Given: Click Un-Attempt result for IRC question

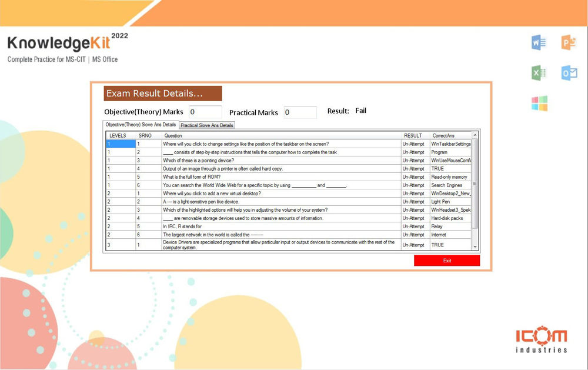Looking at the screenshot, I should 415,226.
